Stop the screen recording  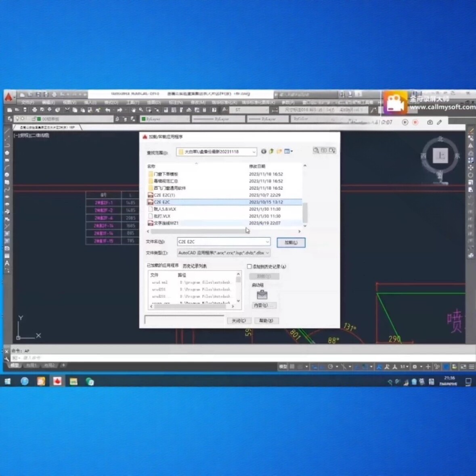[415, 122]
